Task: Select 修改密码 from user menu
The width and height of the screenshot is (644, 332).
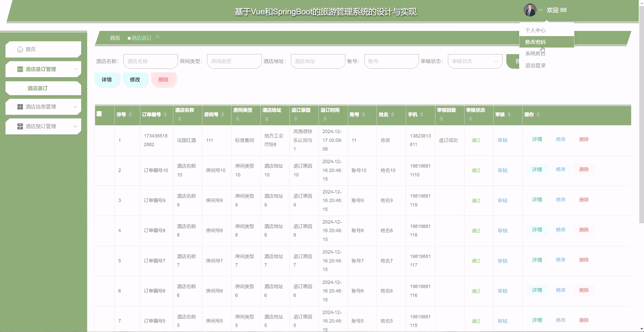Action: click(547, 42)
